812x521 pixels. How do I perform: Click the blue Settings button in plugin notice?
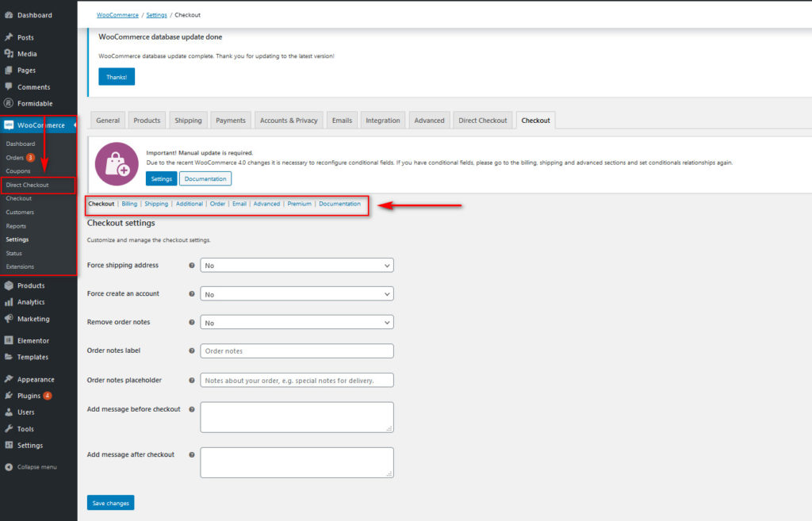[x=162, y=178]
